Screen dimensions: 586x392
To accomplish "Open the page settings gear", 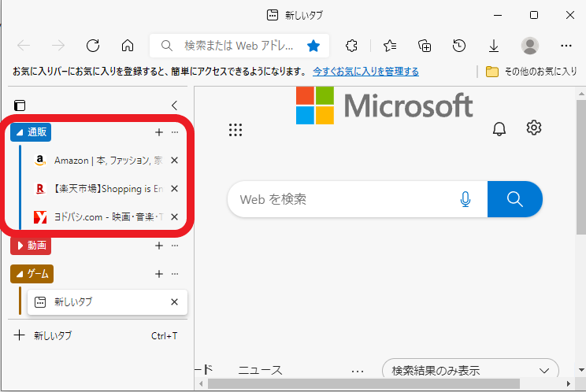I will point(534,128).
